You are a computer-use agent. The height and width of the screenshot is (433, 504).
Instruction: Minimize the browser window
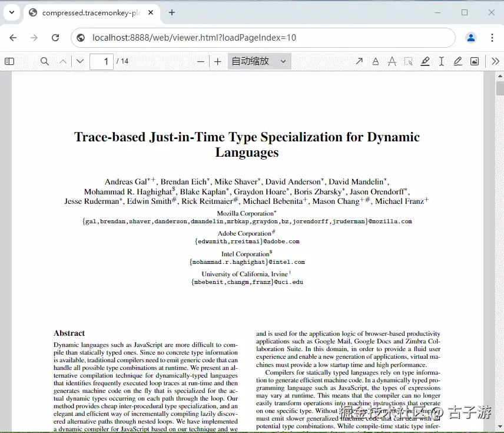[437, 12]
